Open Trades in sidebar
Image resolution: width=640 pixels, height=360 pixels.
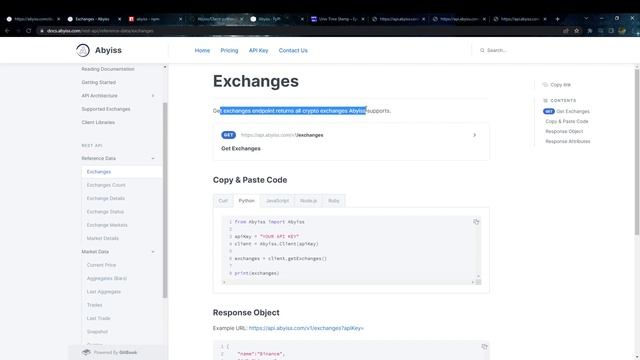94,305
